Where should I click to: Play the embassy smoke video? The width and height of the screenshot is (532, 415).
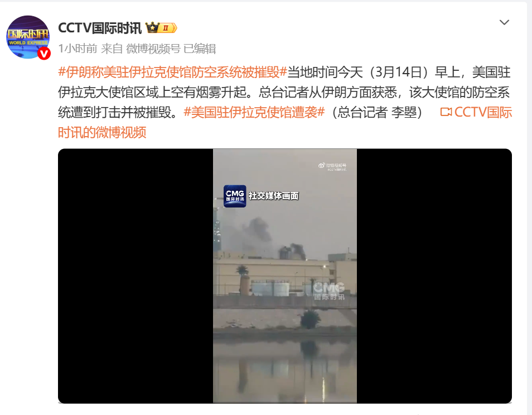coord(284,276)
